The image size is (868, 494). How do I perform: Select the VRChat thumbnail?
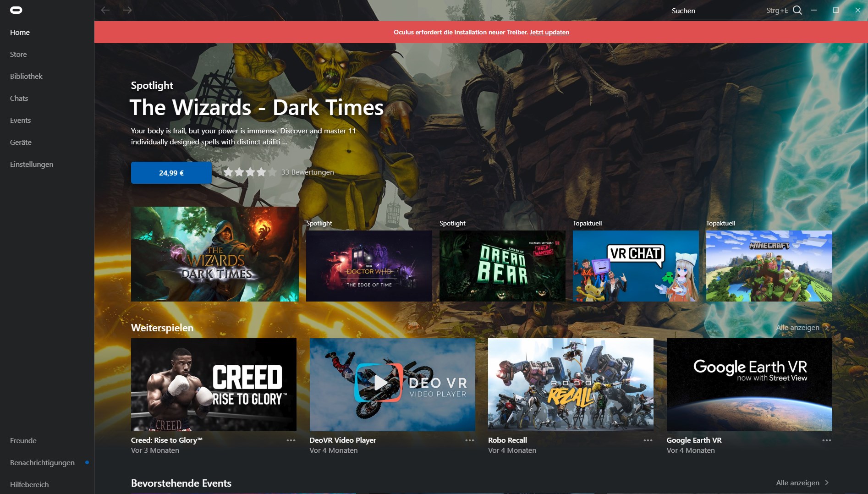(636, 266)
